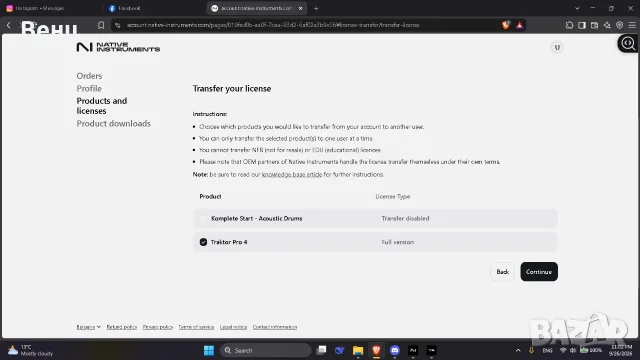Open the weather widget on taskbar
The image size is (640, 360).
tap(31, 350)
